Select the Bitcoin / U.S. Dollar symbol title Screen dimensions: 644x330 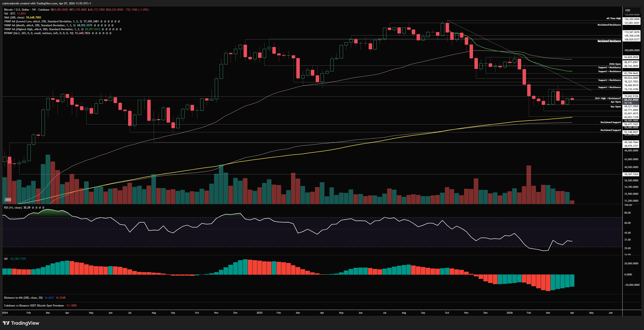pyautogui.click(x=17, y=10)
